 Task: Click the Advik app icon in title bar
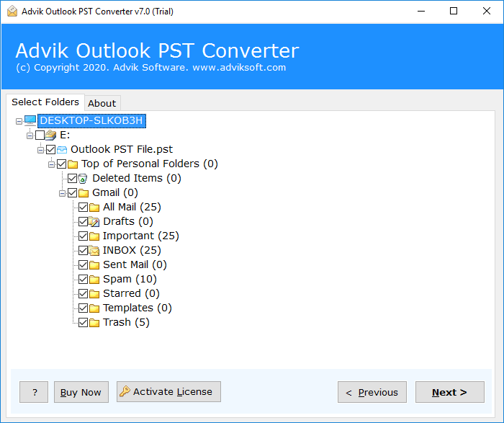tap(12, 11)
